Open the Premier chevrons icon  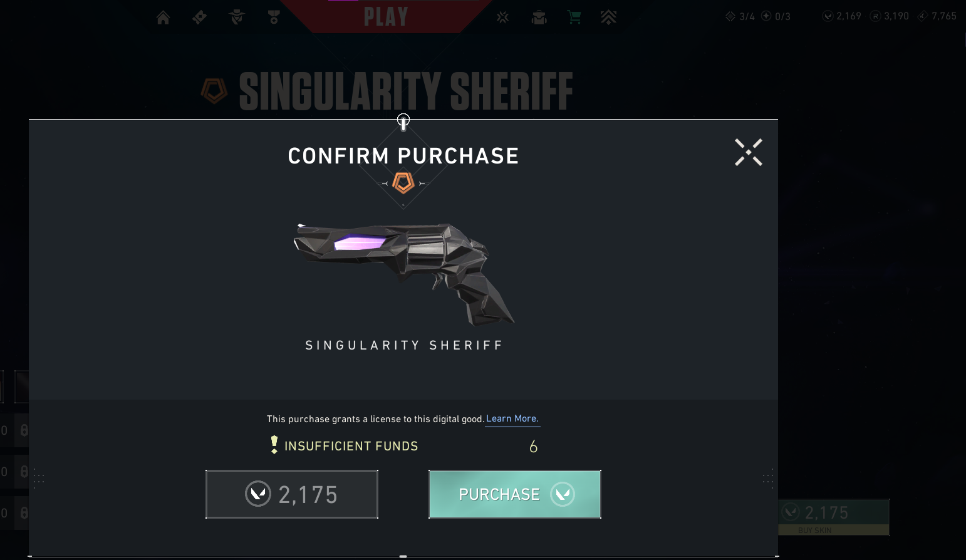coord(608,18)
